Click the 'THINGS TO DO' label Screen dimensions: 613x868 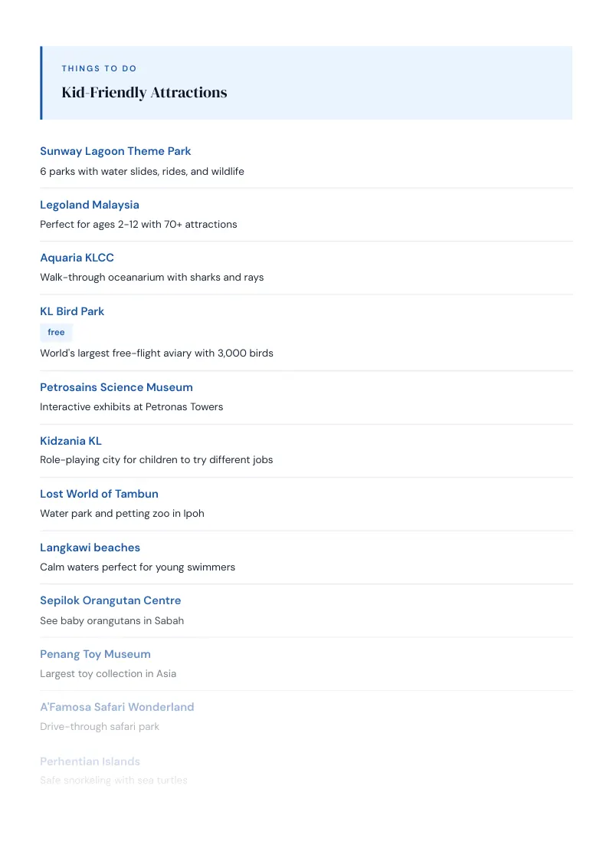(x=99, y=69)
